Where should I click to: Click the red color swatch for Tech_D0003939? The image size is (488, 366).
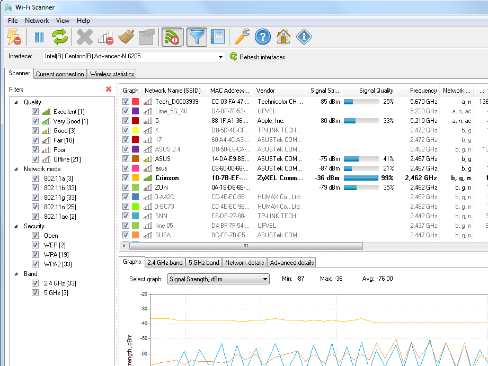[x=135, y=101]
